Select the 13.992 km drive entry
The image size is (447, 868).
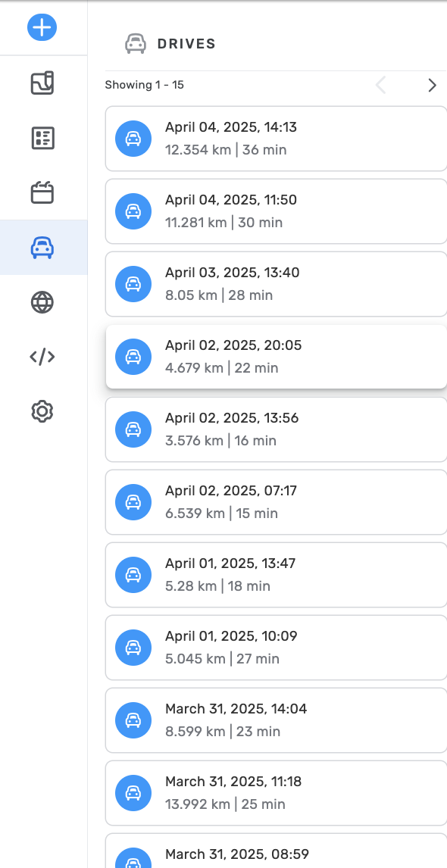click(x=276, y=793)
